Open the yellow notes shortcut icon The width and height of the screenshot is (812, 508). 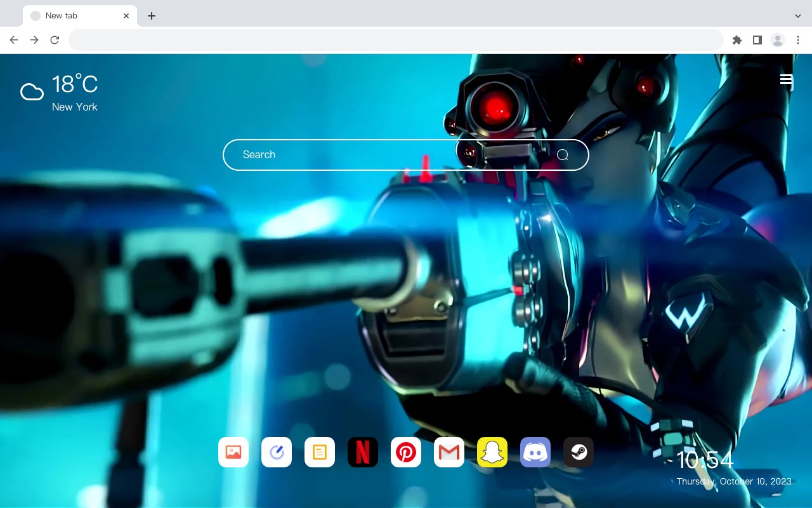(x=320, y=452)
